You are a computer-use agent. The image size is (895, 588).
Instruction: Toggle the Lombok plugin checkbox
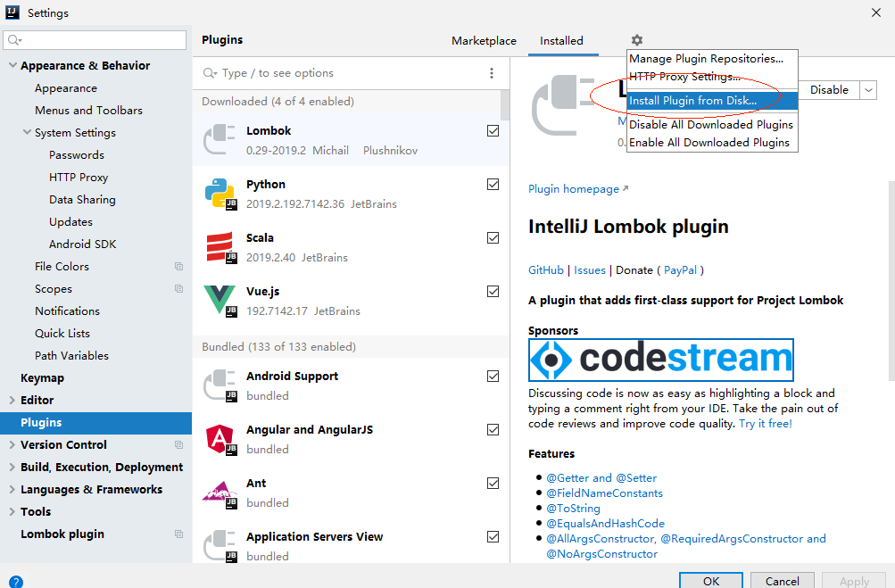(493, 131)
